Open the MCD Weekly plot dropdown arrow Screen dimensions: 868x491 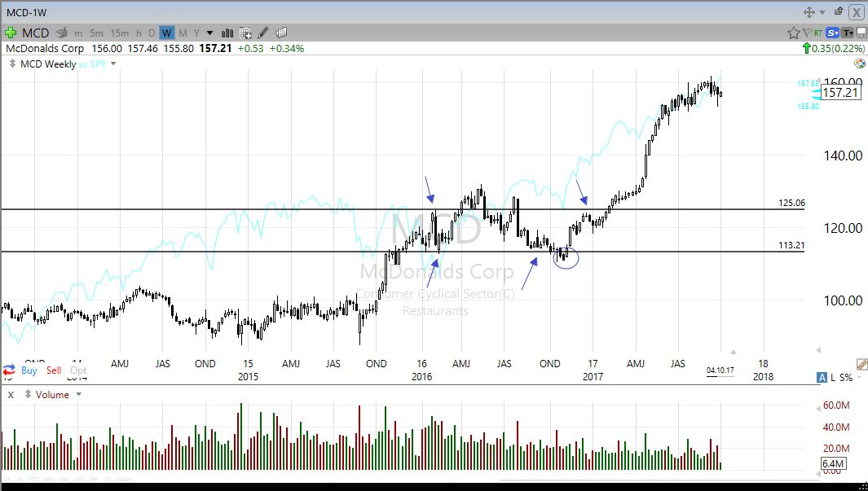pyautogui.click(x=113, y=64)
